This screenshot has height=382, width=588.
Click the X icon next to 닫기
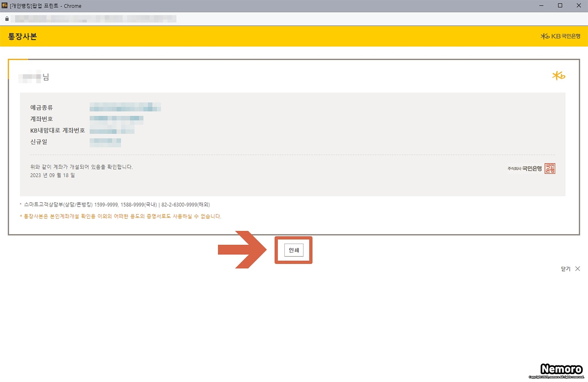pyautogui.click(x=578, y=269)
